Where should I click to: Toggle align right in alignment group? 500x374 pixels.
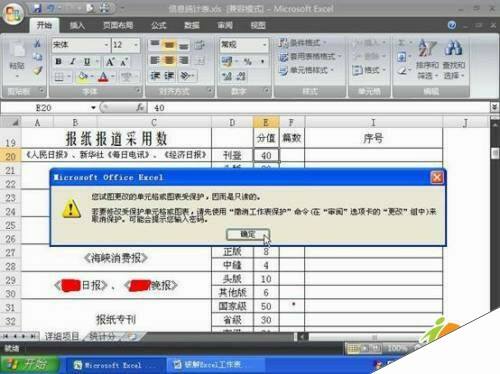click(184, 60)
